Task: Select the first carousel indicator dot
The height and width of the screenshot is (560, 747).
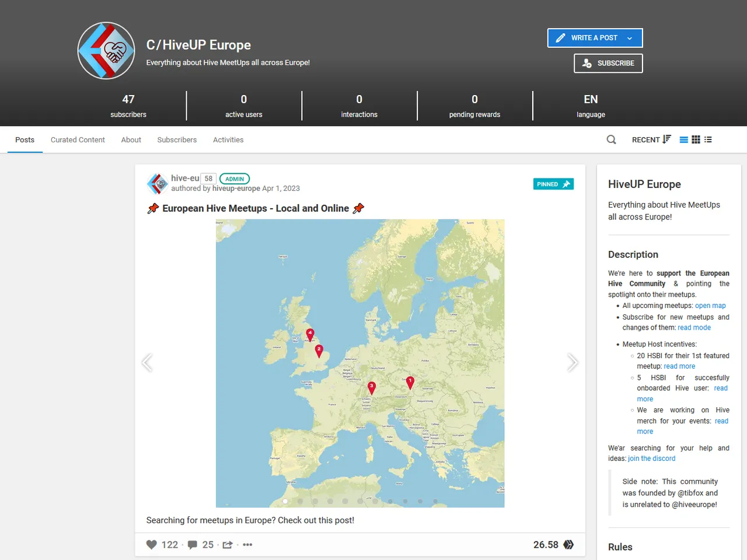Action: pos(285,501)
